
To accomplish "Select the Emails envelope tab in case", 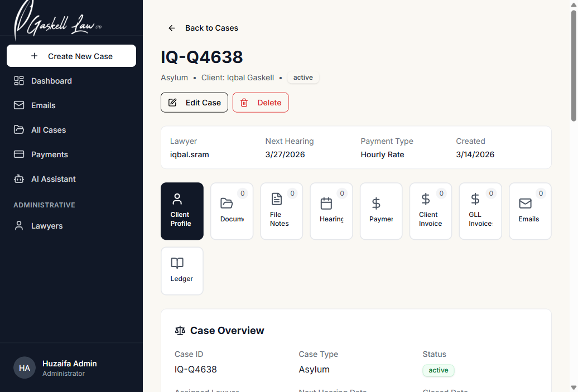I will pos(529,211).
